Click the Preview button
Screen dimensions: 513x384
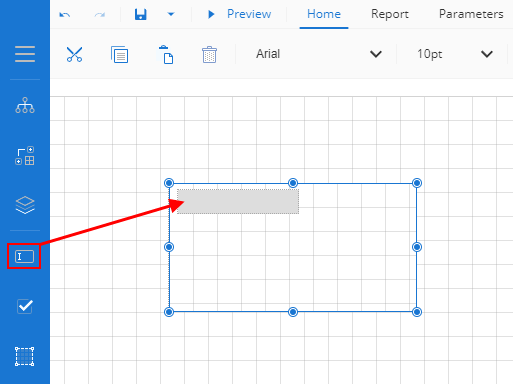(x=239, y=14)
